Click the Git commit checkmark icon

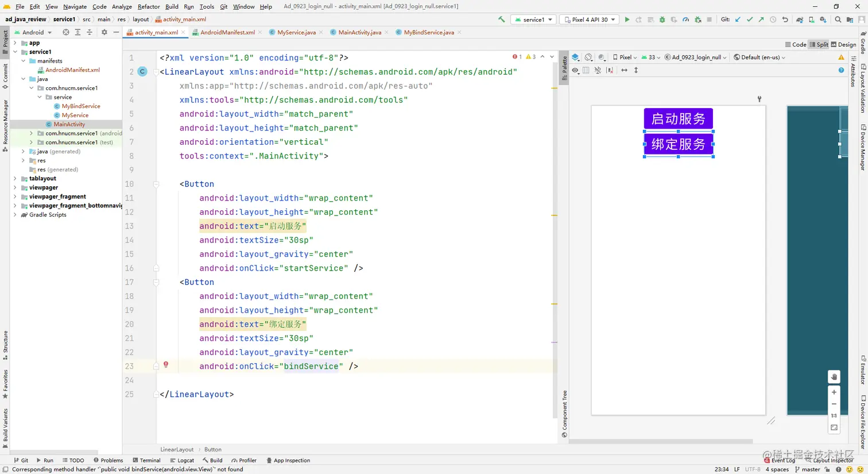(x=749, y=20)
